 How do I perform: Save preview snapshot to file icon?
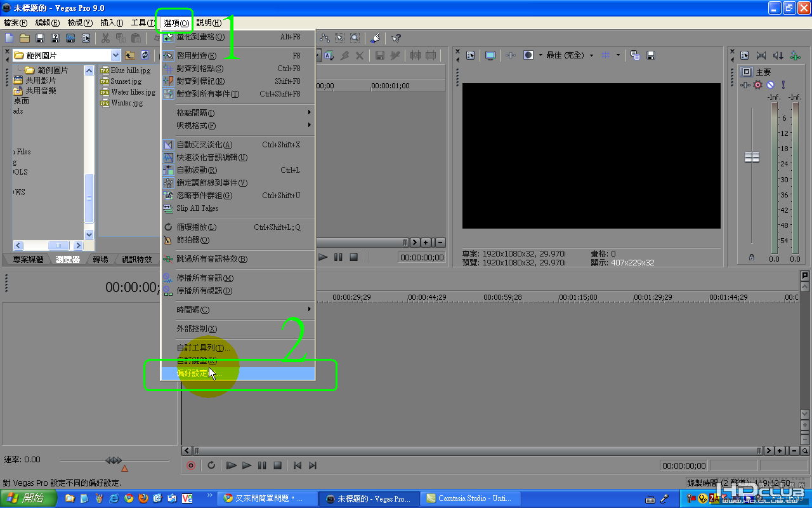coord(650,55)
